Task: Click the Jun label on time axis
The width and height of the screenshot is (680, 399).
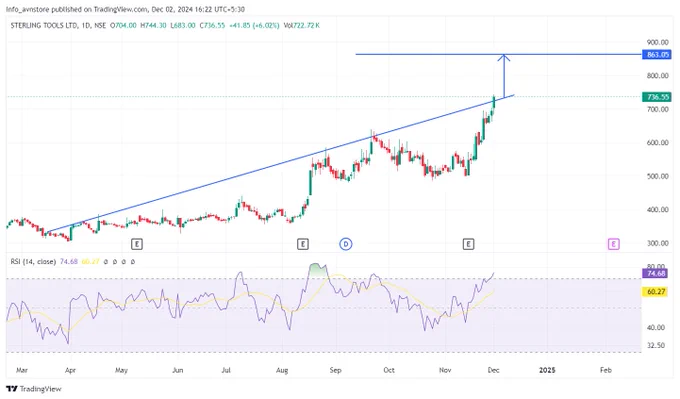Action: tap(178, 370)
